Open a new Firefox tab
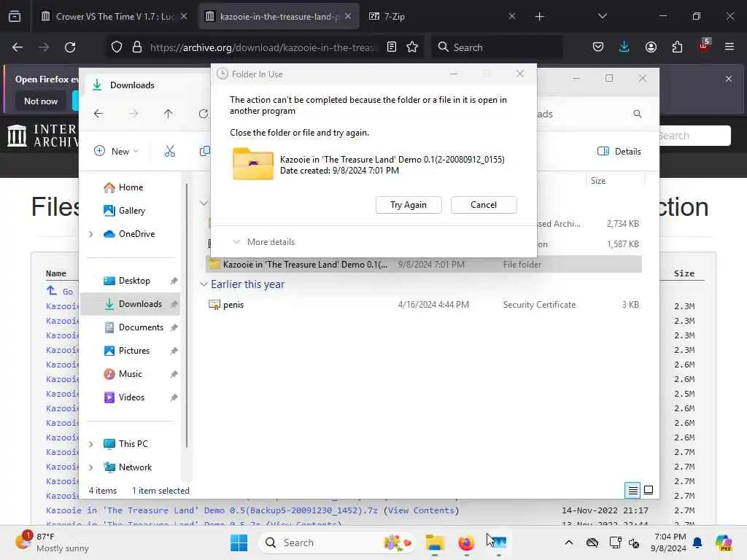 click(539, 16)
